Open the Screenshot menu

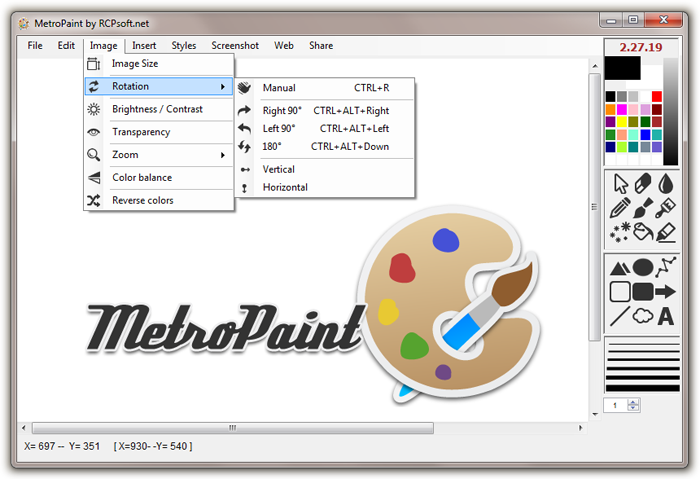[x=235, y=46]
